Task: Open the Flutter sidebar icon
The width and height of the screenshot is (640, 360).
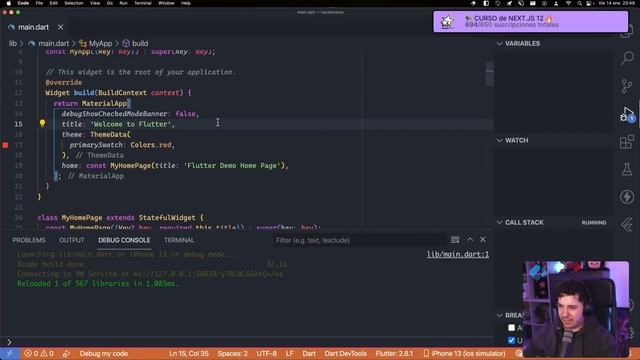Action: pos(627,224)
